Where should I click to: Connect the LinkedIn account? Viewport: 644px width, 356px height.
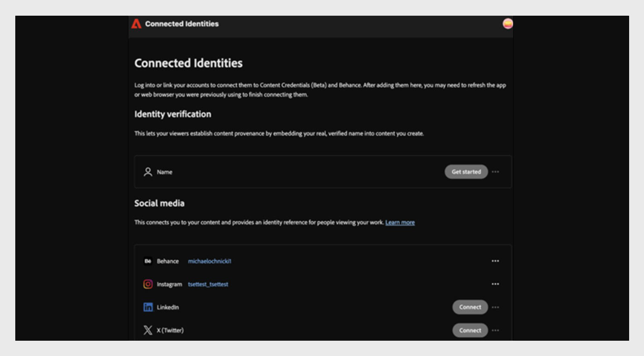(x=470, y=307)
